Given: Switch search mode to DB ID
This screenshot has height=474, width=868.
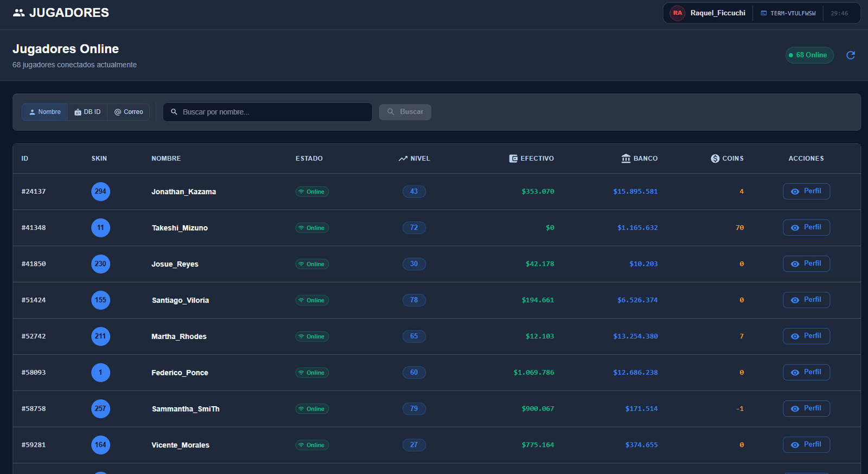Looking at the screenshot, I should click(x=87, y=112).
